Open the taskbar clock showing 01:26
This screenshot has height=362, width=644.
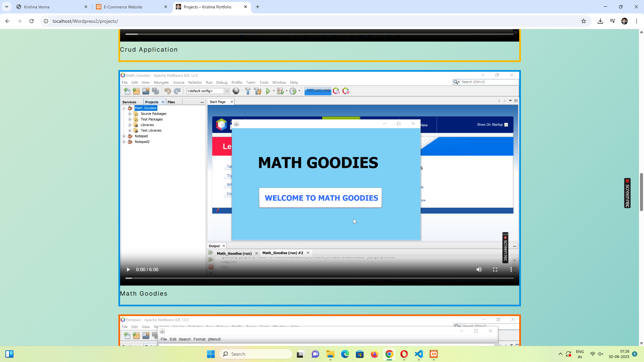[619, 354]
